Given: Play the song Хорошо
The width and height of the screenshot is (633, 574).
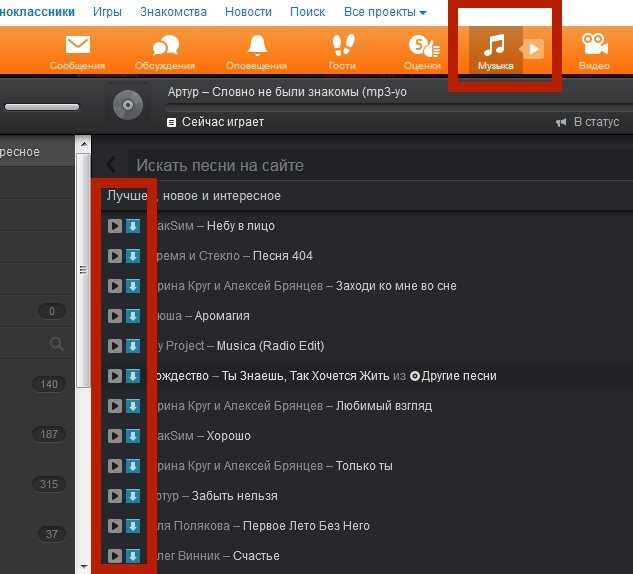Looking at the screenshot, I should click(115, 436).
